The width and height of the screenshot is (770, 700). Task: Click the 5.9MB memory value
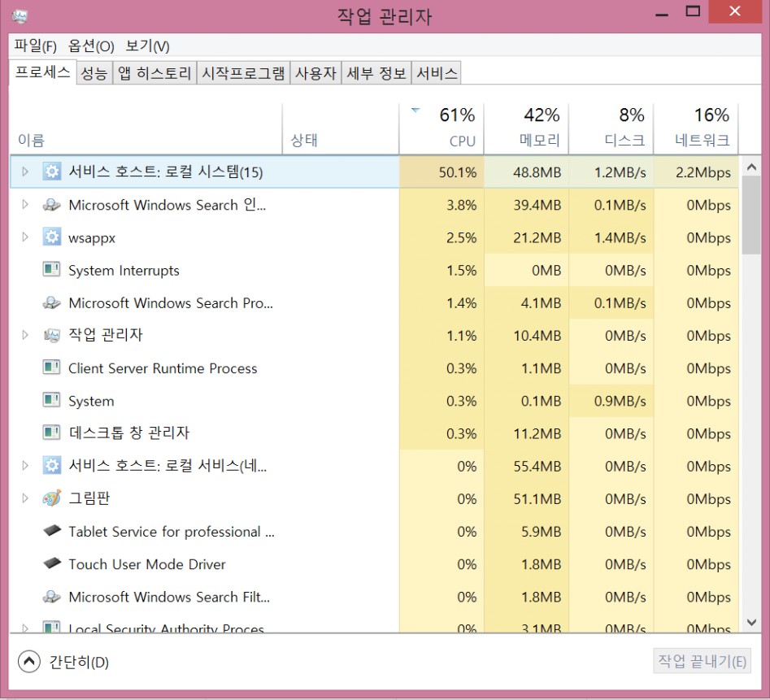541,532
